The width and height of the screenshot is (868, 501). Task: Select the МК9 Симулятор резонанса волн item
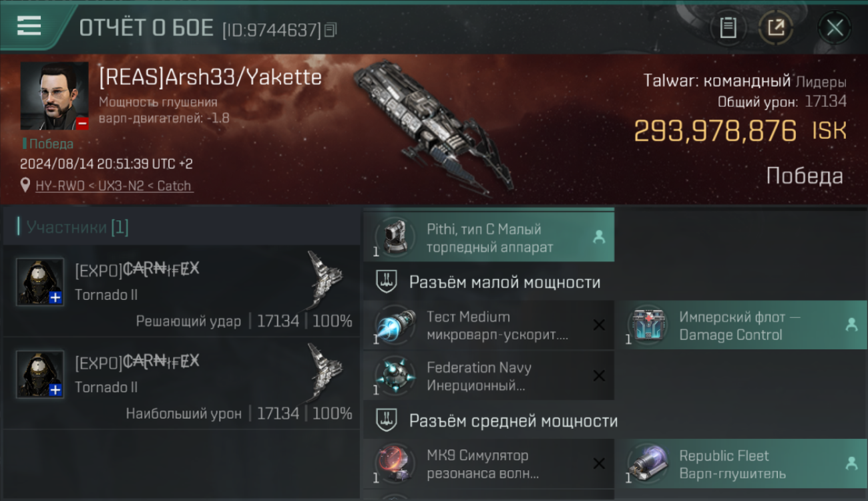click(x=489, y=464)
